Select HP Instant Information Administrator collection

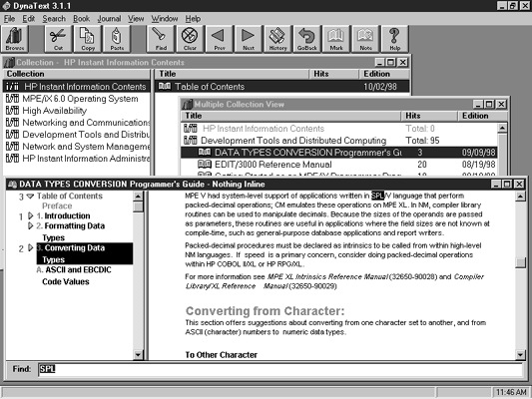pos(76,159)
